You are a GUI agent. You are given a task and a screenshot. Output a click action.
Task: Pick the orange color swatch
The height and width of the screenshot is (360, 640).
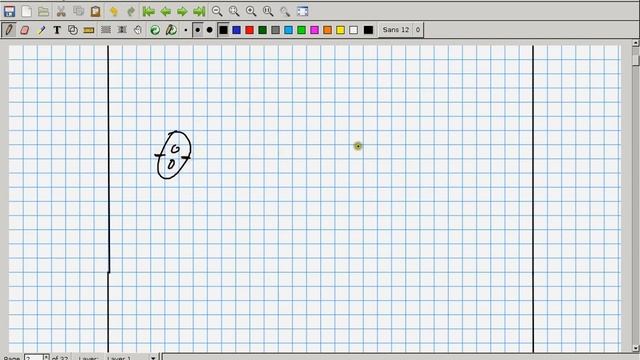[x=327, y=30]
